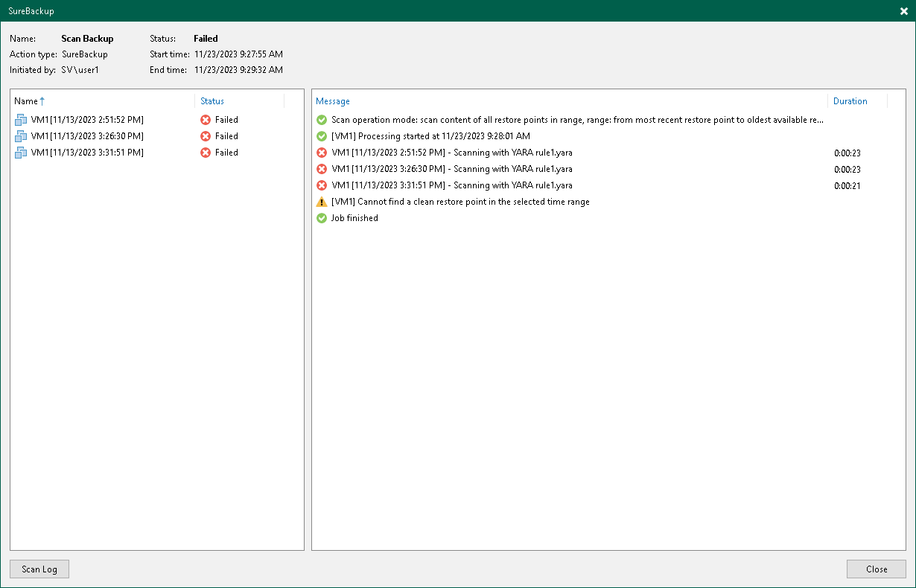Select VM1 [11/13/2023 3:26:30 PM] row
The image size is (916, 588).
[87, 136]
